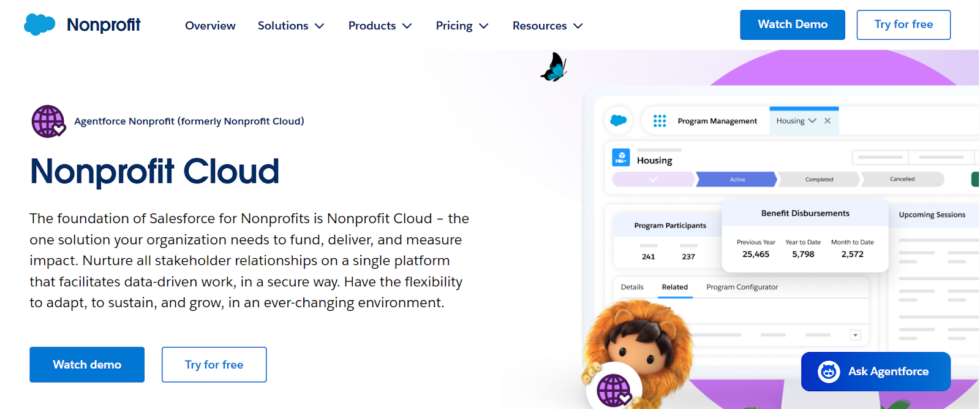Viewport: 980px width, 409px height.
Task: Switch to the Details tab
Action: [x=632, y=287]
